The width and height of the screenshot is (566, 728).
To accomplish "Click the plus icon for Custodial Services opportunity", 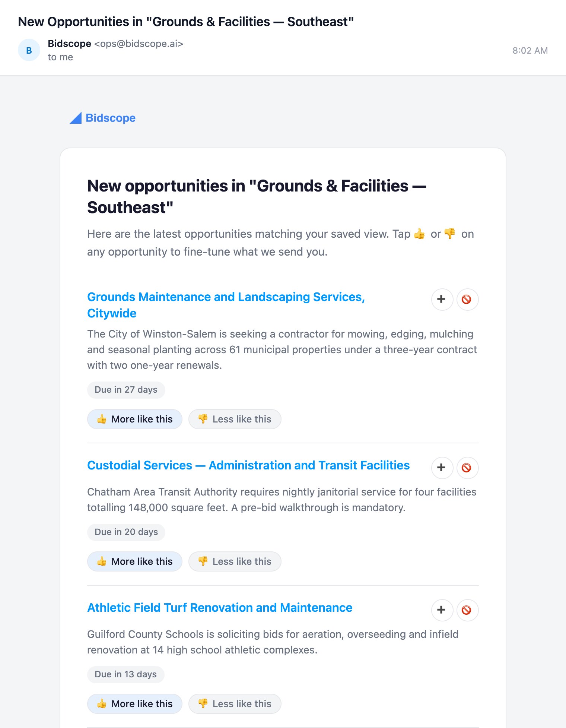I will [442, 468].
